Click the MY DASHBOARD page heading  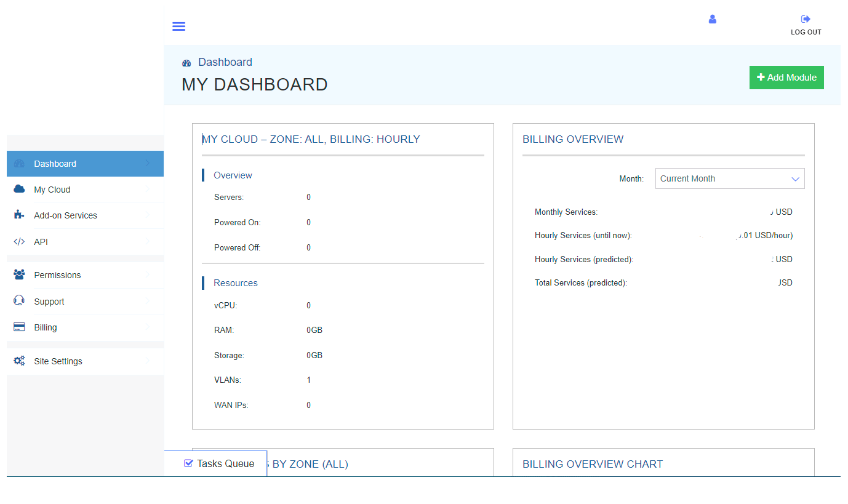pos(255,85)
